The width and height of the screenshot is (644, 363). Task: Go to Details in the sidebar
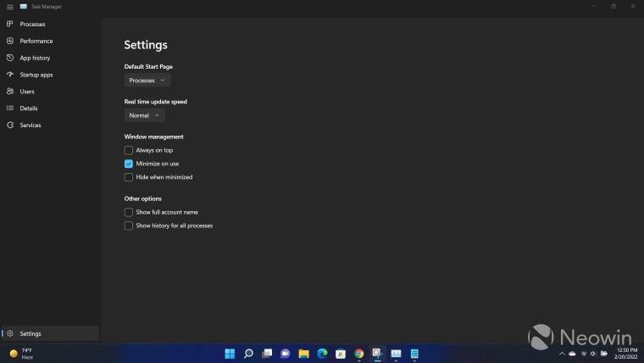pyautogui.click(x=29, y=109)
